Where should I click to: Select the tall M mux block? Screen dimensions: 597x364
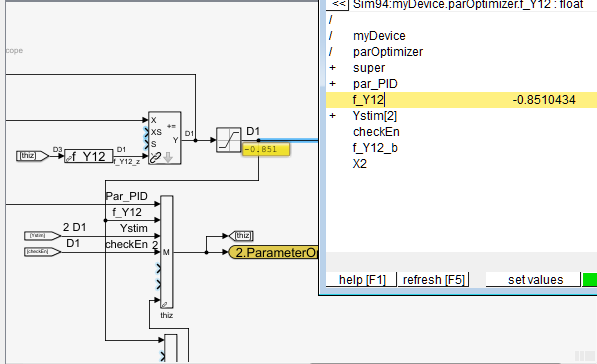point(166,252)
